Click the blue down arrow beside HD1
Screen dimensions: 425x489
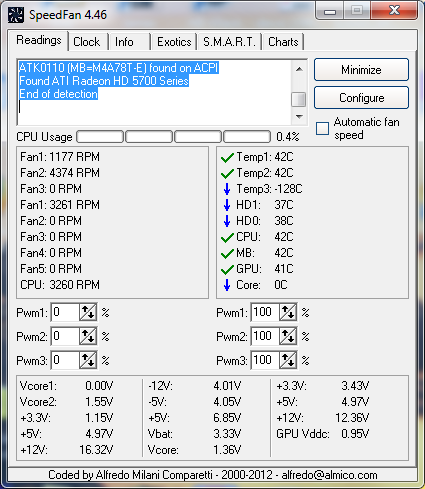click(227, 205)
